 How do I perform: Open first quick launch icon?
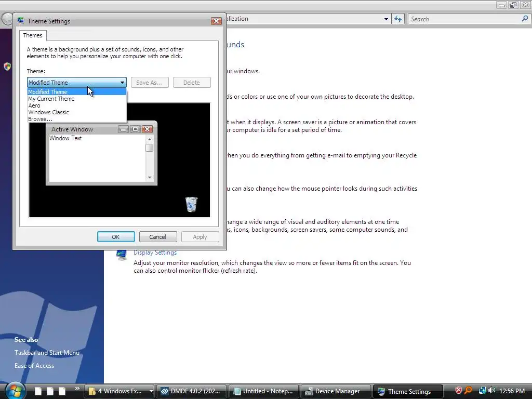click(38, 391)
